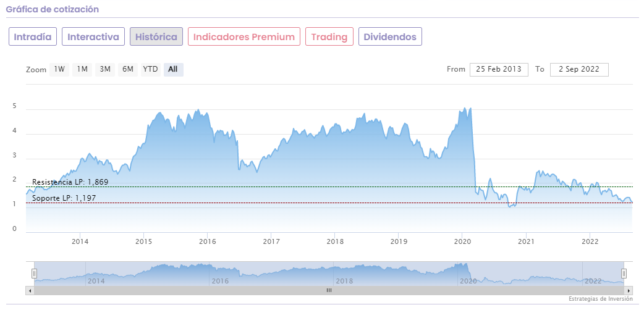
Task: Select the 3M zoom range
Action: point(105,69)
